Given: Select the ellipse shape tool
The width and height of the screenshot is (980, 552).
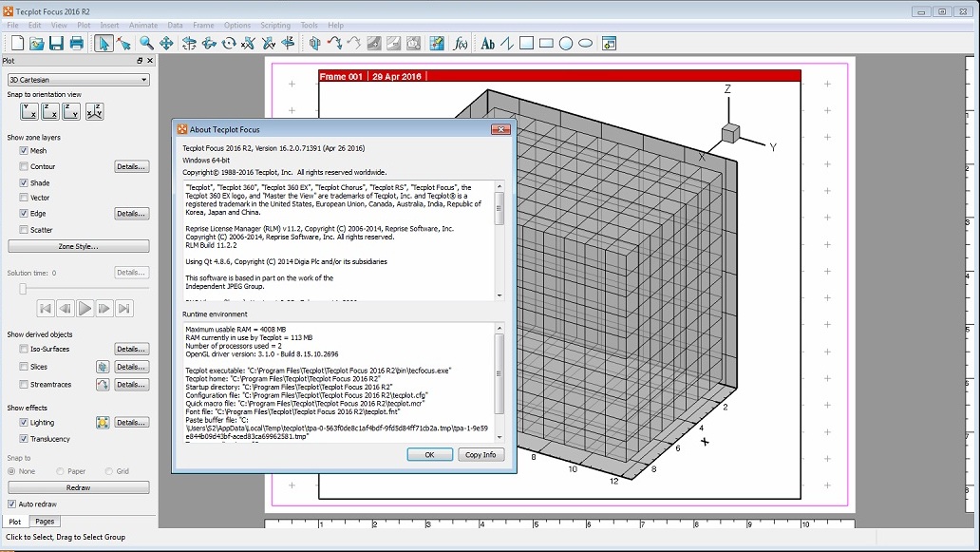Looking at the screenshot, I should pyautogui.click(x=586, y=43).
